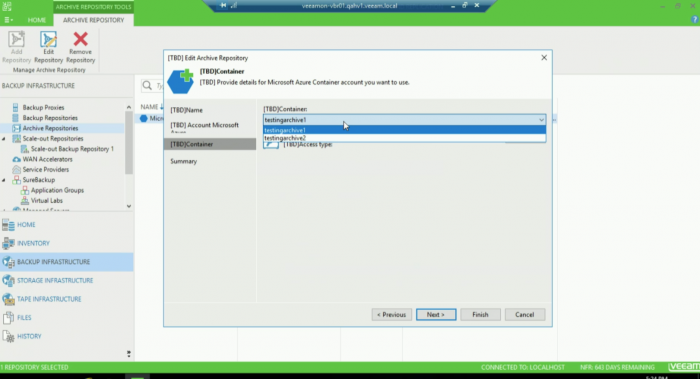Expand navigation pane options chevron
The height and width of the screenshot is (379, 700).
129,354
